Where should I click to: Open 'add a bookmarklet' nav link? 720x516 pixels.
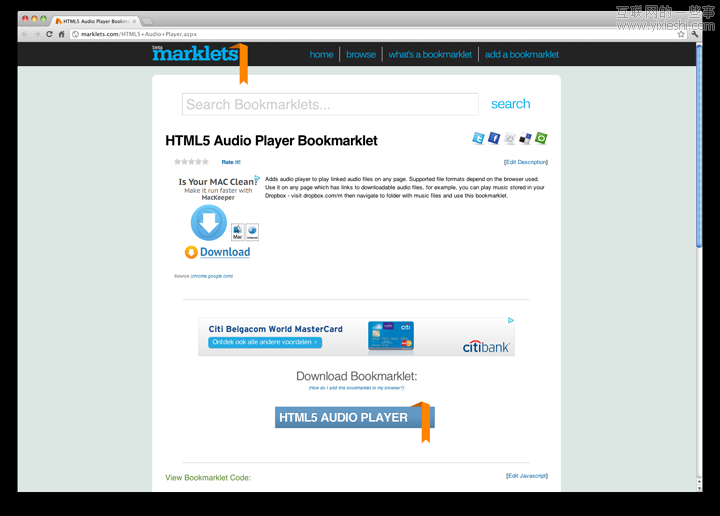click(521, 55)
